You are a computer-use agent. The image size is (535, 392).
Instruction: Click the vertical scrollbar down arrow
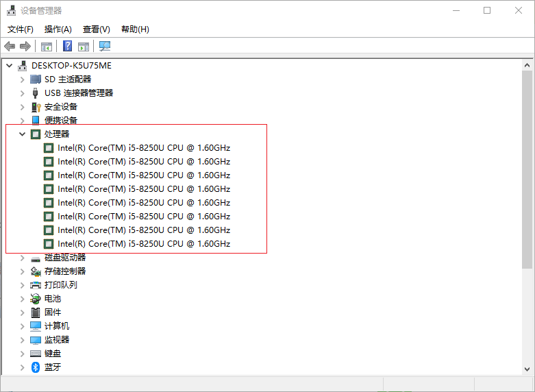tap(527, 369)
